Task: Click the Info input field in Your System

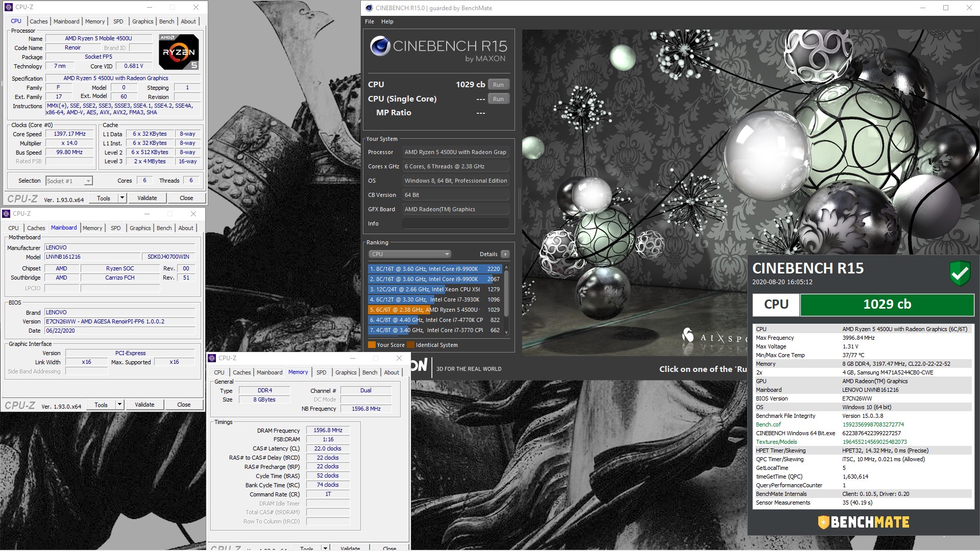Action: point(455,223)
